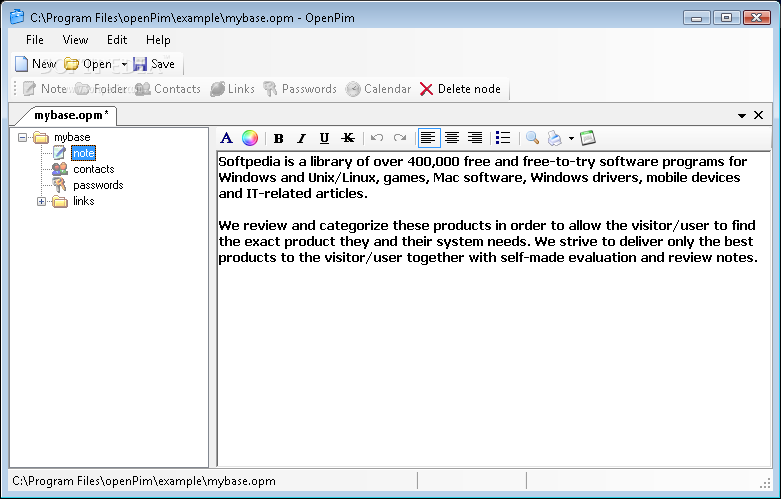Add a Note node

coord(45,89)
